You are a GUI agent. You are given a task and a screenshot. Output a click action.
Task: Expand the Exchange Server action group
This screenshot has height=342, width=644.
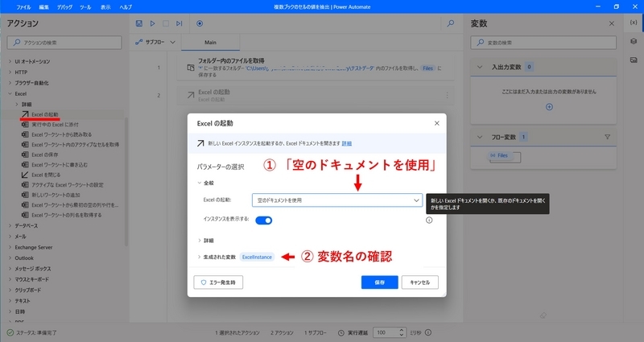pyautogui.click(x=10, y=248)
